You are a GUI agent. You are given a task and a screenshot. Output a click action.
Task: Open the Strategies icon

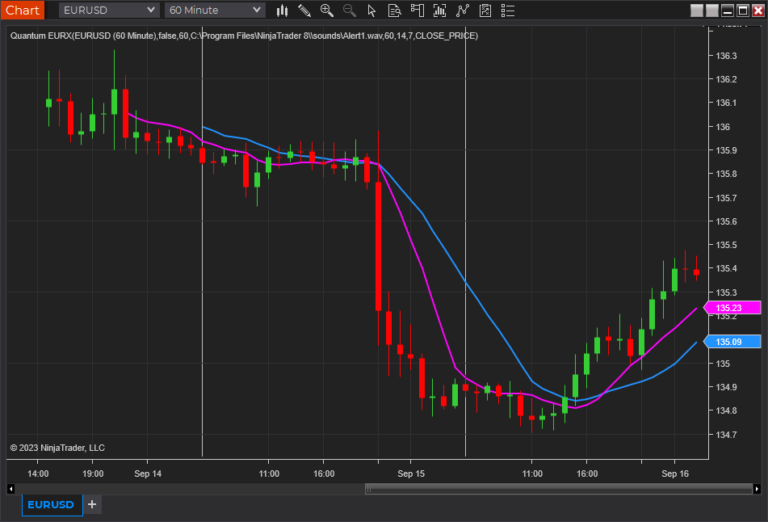pyautogui.click(x=461, y=10)
